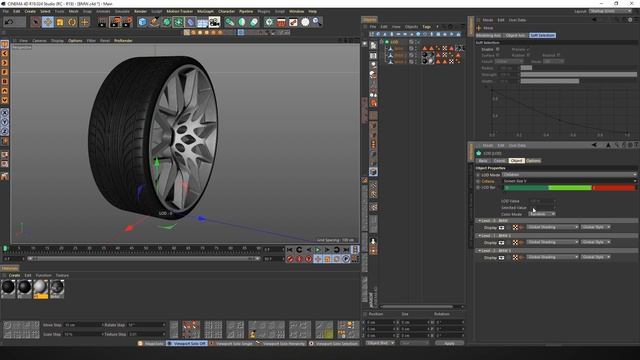Click the dark green segment of LOD bar
The width and height of the screenshot is (640, 360).
click(x=527, y=188)
